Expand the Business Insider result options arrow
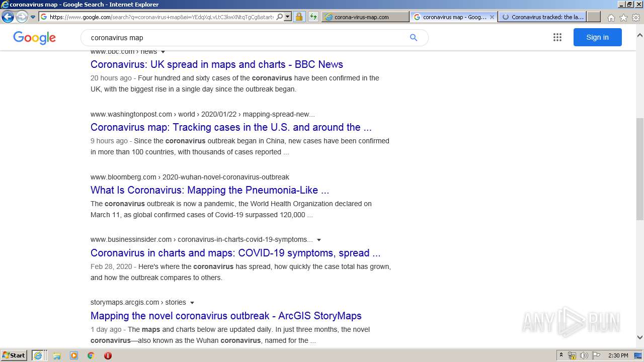The width and height of the screenshot is (644, 362). tap(319, 240)
